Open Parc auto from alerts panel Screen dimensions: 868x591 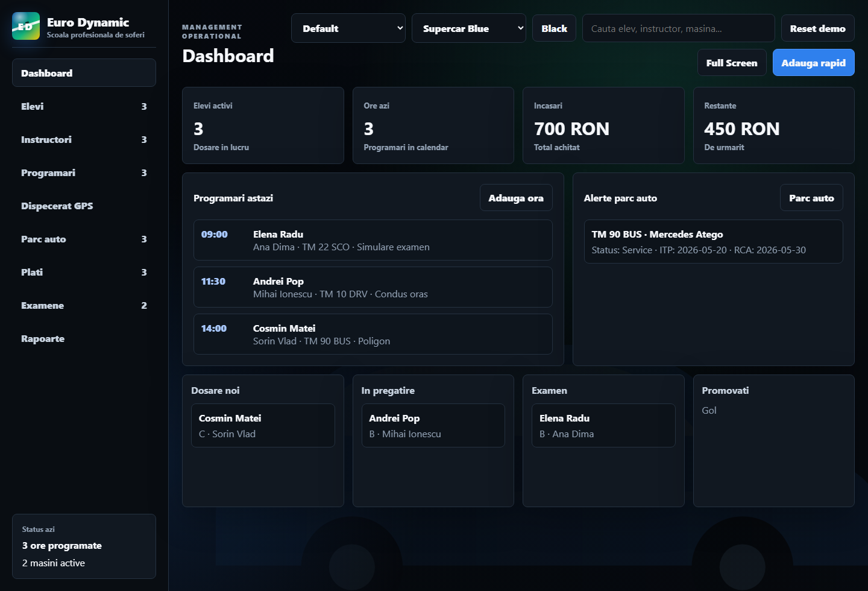pos(811,198)
